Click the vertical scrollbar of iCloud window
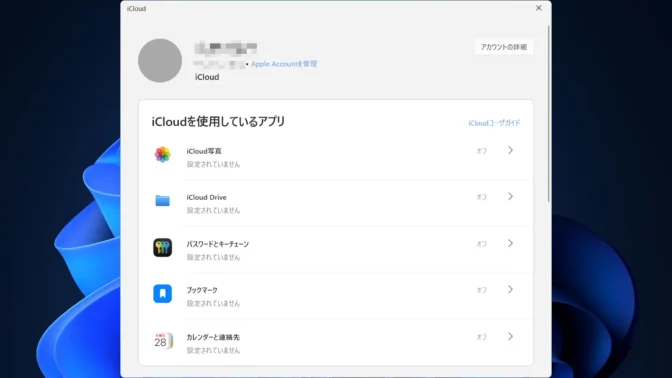Viewport: 672px width, 378px height. [x=549, y=114]
